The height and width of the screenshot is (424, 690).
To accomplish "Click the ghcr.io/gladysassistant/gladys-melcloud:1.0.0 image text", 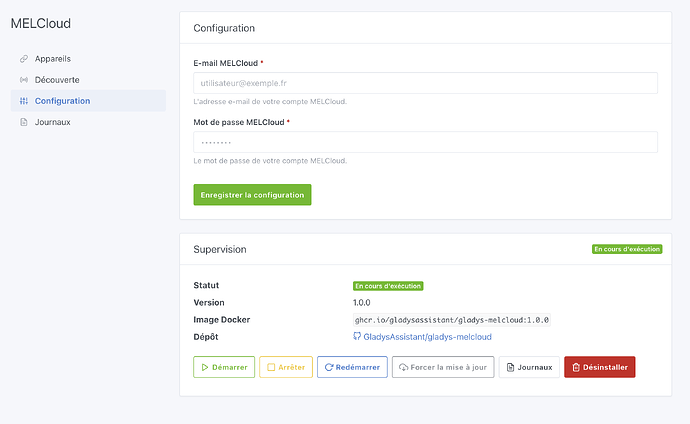I will (452, 320).
